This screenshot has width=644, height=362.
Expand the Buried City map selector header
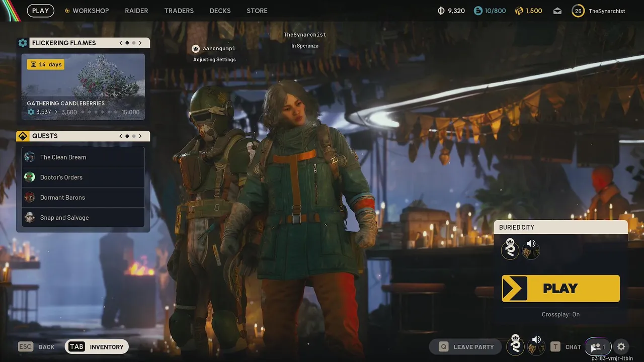[560, 227]
